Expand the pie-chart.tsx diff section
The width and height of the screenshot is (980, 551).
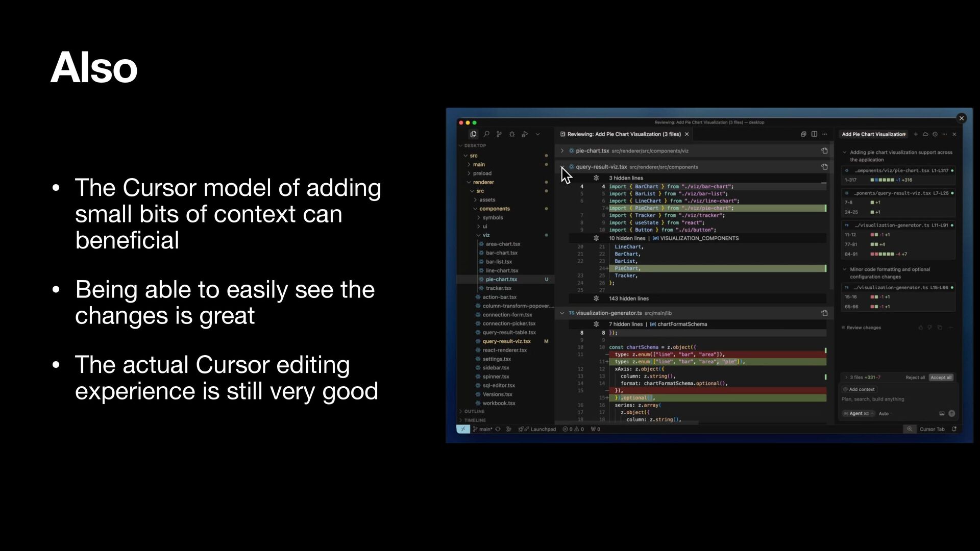tap(562, 151)
